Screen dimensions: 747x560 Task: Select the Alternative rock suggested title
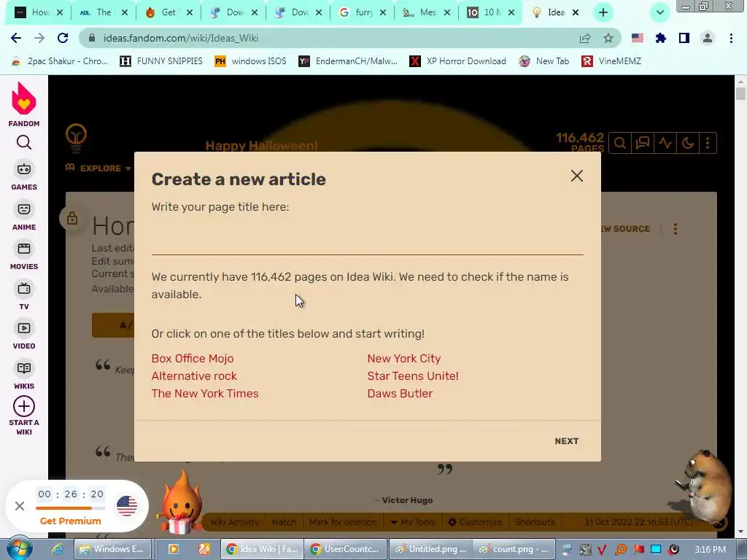194,376
